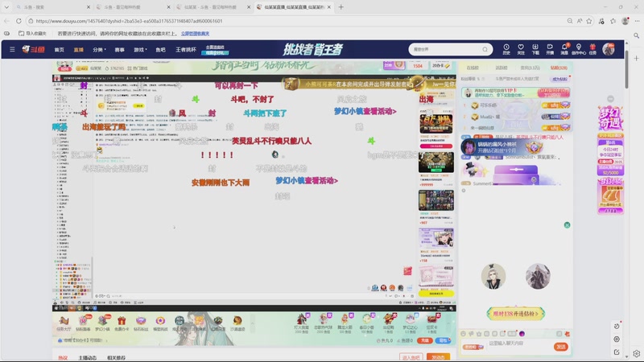Select the 相关推荐 tab
The height and width of the screenshot is (362, 644).
(116, 357)
